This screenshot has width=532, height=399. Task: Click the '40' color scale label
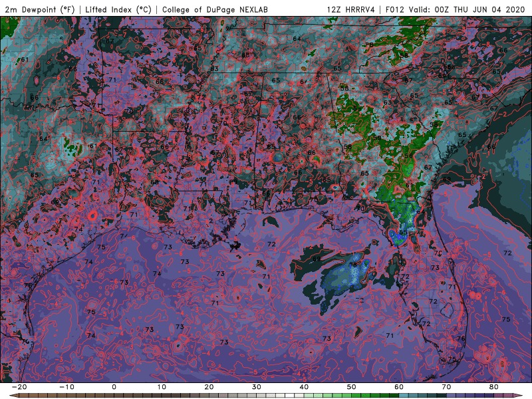[x=304, y=387]
